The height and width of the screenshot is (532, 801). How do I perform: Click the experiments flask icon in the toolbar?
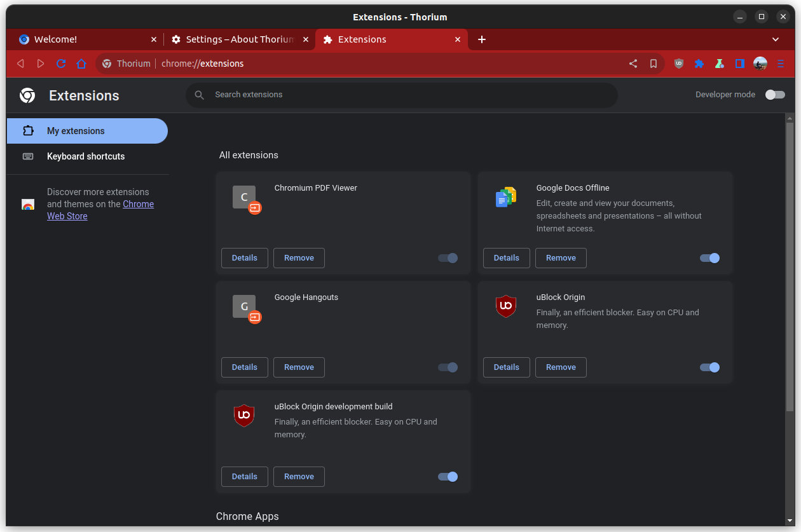pos(720,64)
